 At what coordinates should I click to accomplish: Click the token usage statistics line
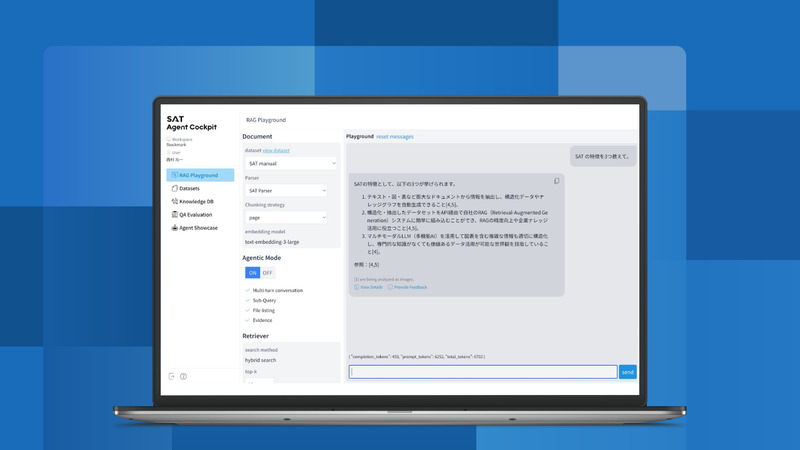pos(417,357)
